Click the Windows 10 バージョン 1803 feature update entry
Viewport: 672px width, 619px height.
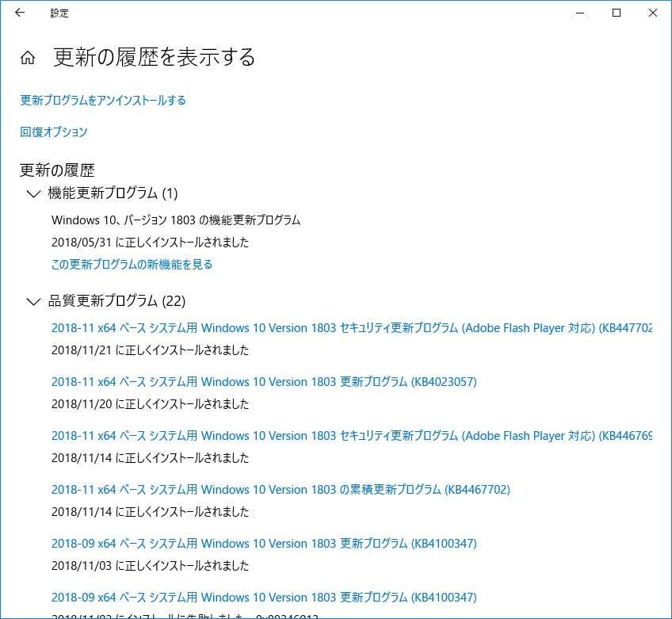(176, 220)
